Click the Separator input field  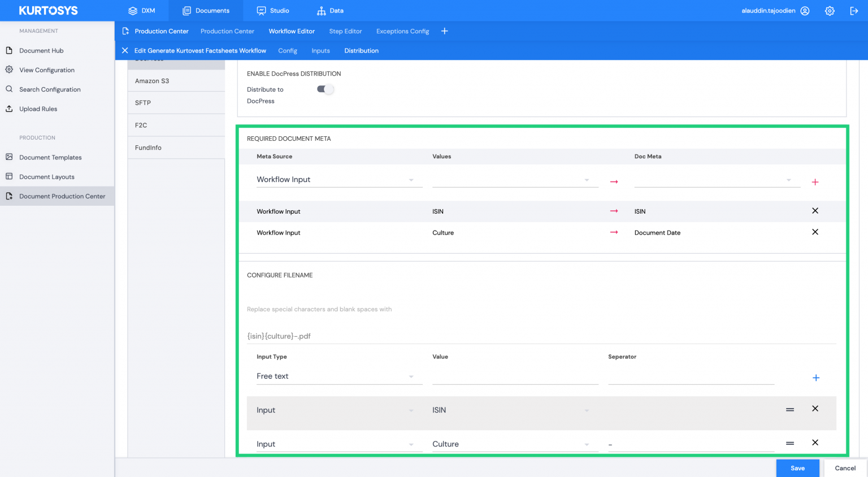[x=691, y=377]
